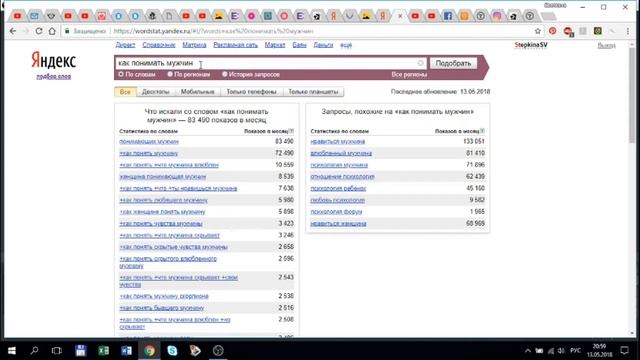
Task: Switch to the 'Только планшеты' tab
Action: [313, 92]
